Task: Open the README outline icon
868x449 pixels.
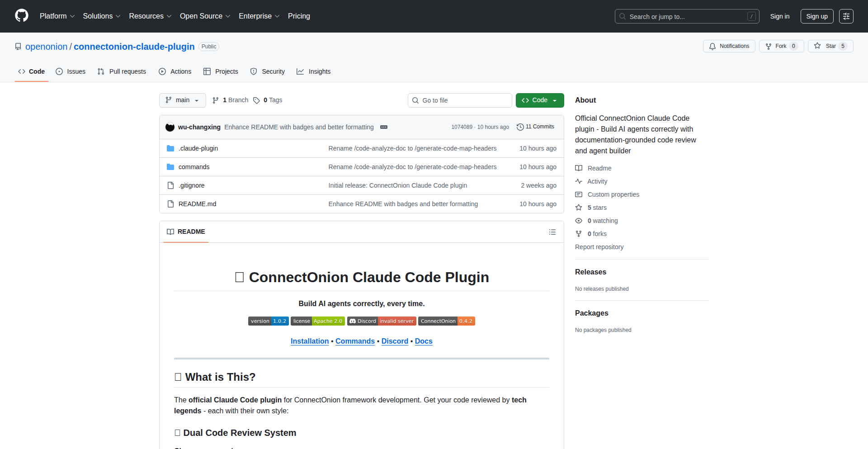Action: pyautogui.click(x=552, y=232)
